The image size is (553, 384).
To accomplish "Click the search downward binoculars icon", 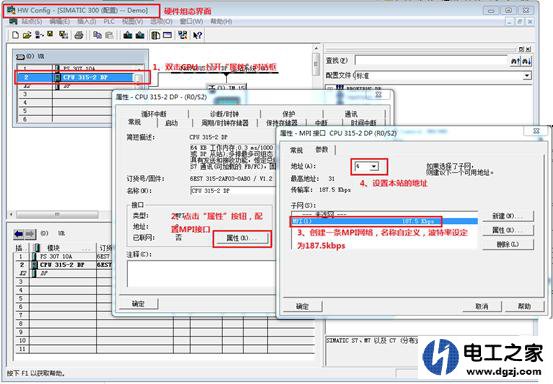I will point(526,61).
